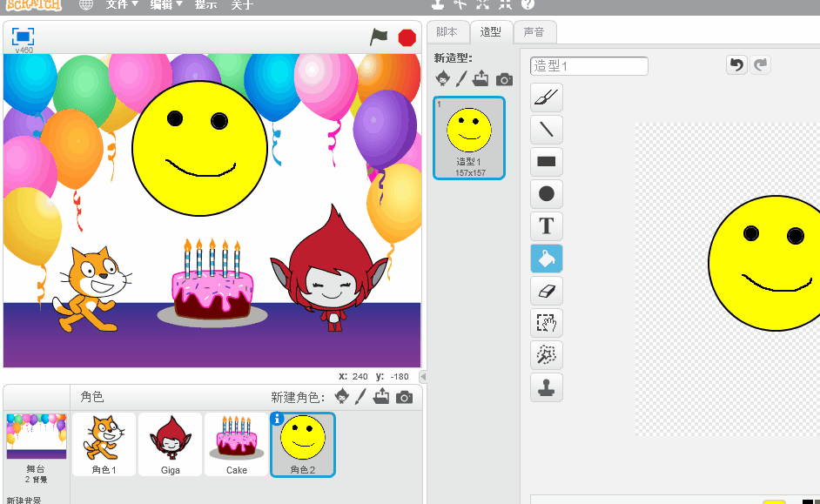Select the Rectangle tool
Image resolution: width=820 pixels, height=504 pixels.
point(547,162)
